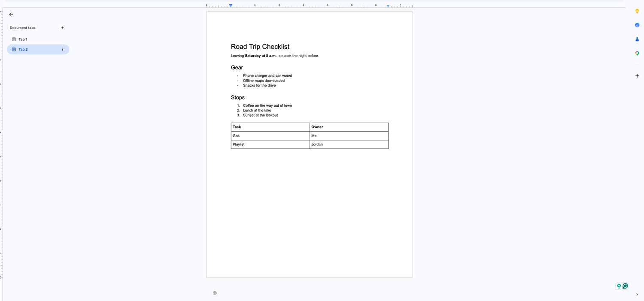644x301 pixels.
Task: Click the Phone charger text in the Gear list
Action: (255, 75)
